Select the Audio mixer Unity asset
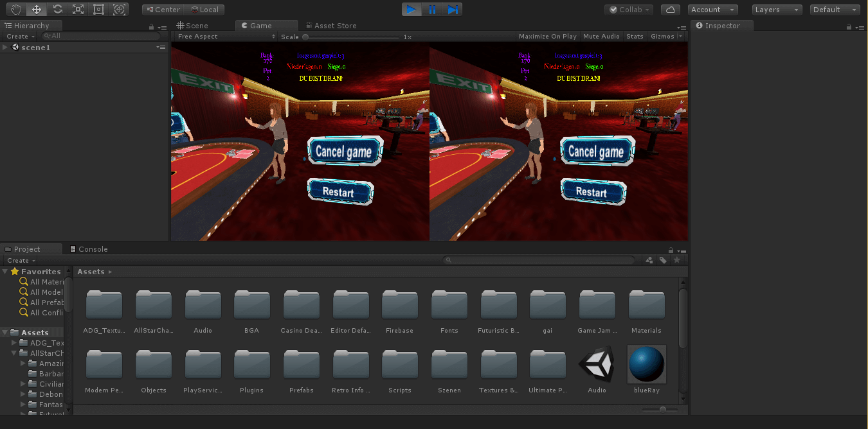The height and width of the screenshot is (429, 868). 597,369
